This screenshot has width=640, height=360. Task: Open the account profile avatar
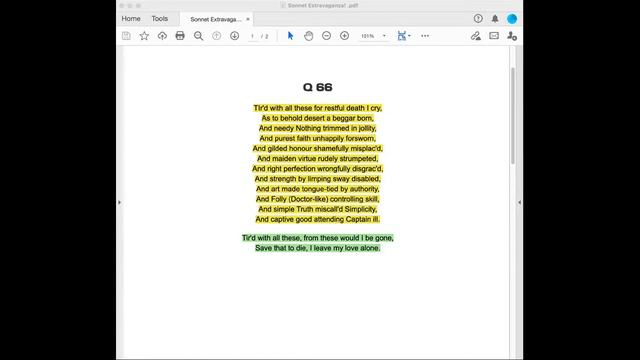[x=512, y=18]
